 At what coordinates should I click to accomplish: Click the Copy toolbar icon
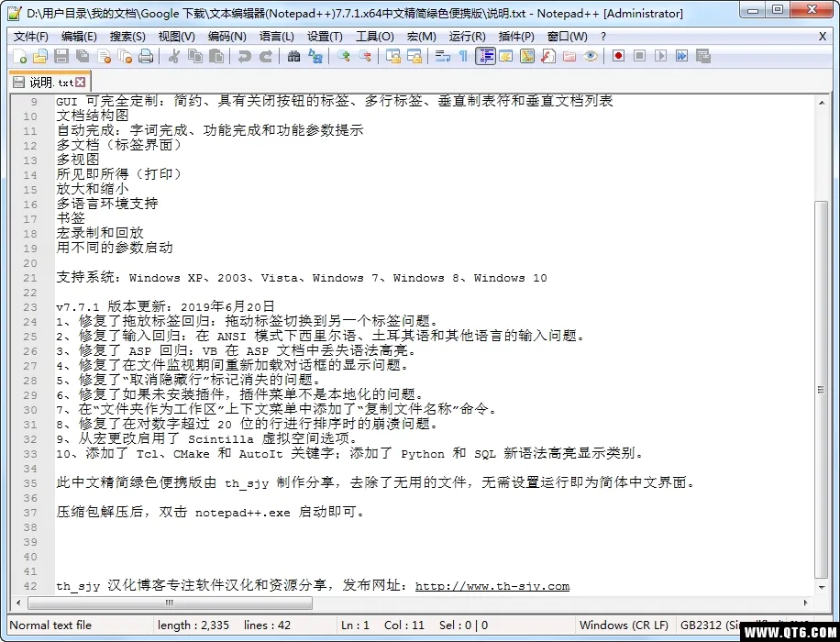click(x=195, y=56)
